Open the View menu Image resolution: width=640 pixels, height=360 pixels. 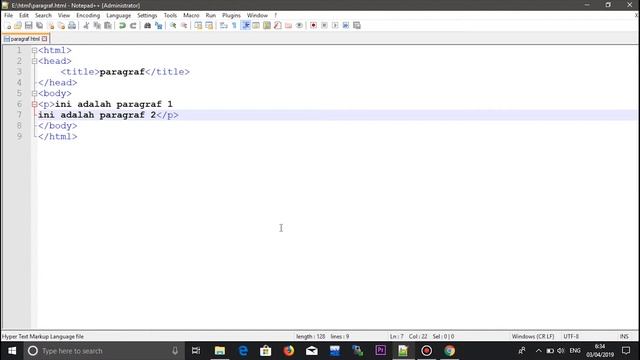tap(64, 15)
